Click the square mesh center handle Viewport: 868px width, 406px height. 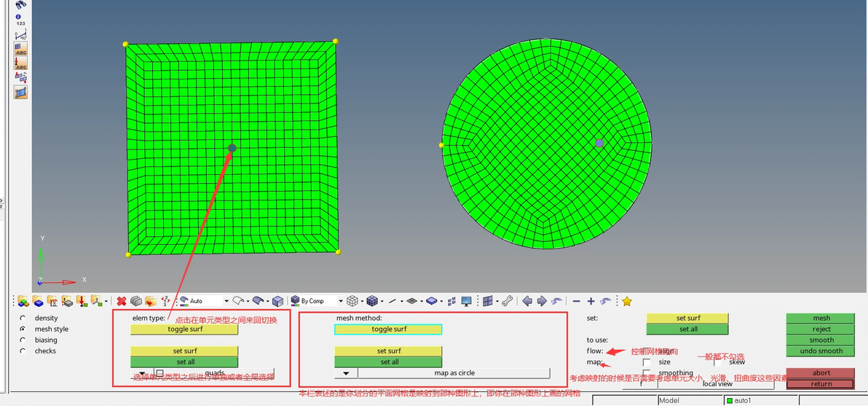(x=232, y=148)
